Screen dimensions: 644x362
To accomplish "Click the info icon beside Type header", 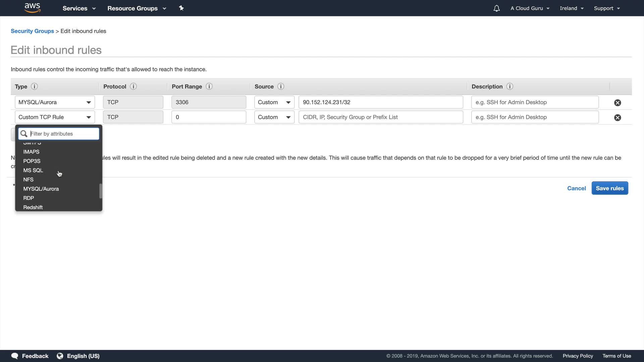I will (x=34, y=86).
